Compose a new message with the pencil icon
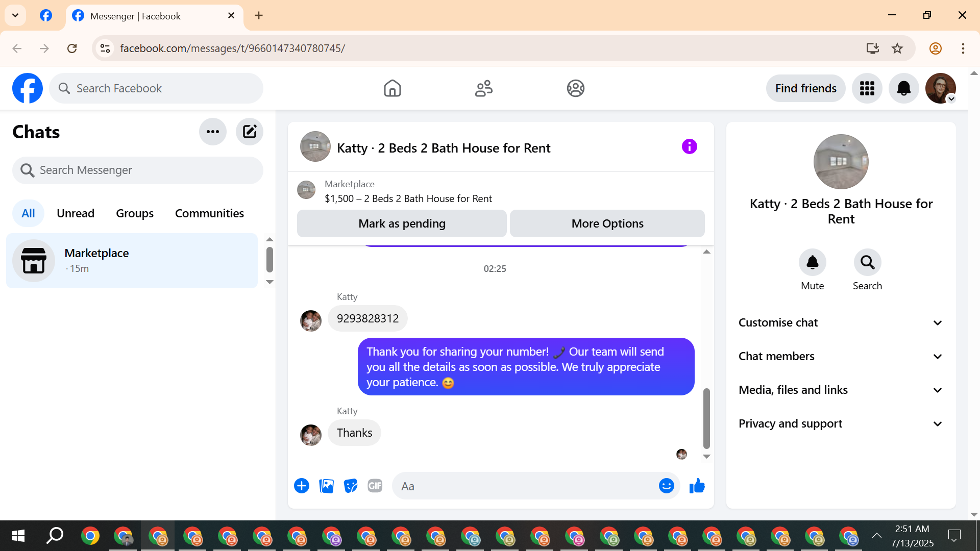 [x=249, y=132]
